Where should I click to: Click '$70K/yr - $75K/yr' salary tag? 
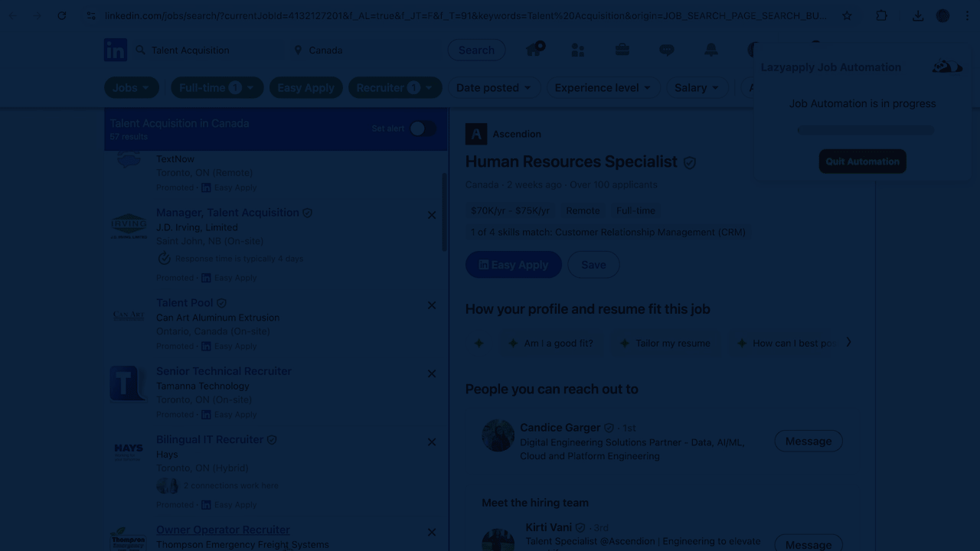[x=510, y=210]
